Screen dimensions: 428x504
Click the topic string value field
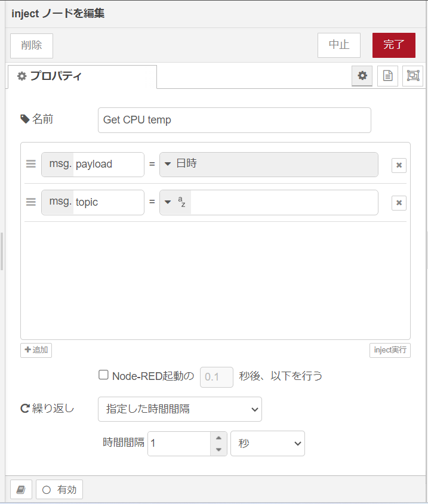284,203
